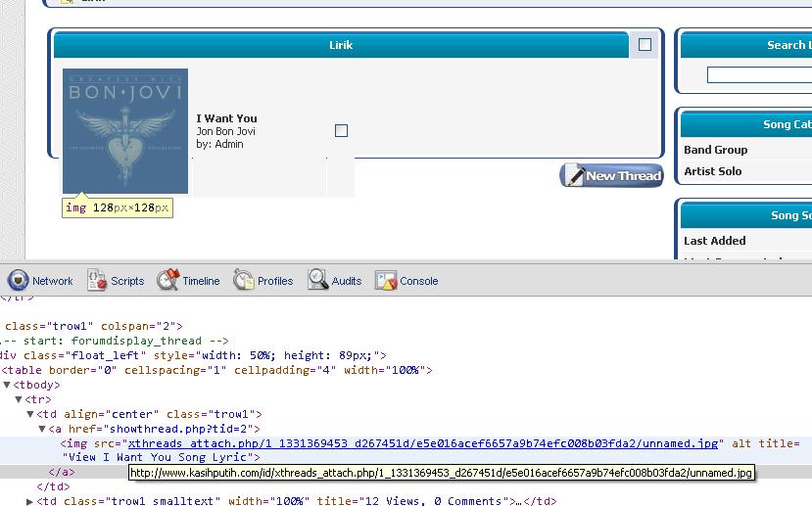
Task: Tick the checkbox in Lirik header
Action: pyautogui.click(x=645, y=45)
